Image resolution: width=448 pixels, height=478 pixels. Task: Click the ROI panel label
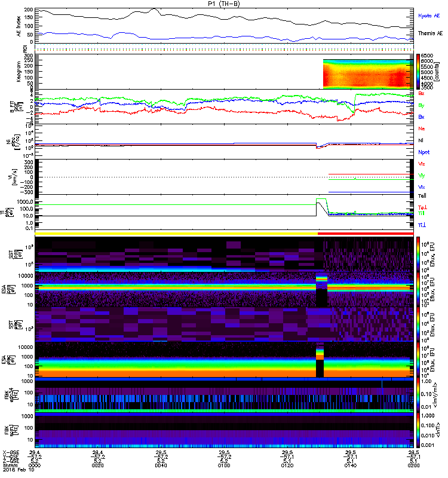point(25,48)
